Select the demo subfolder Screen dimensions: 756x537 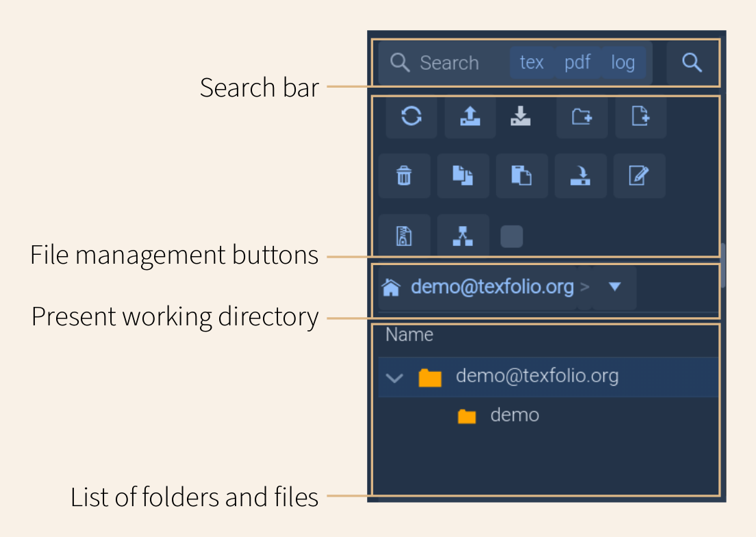point(514,415)
